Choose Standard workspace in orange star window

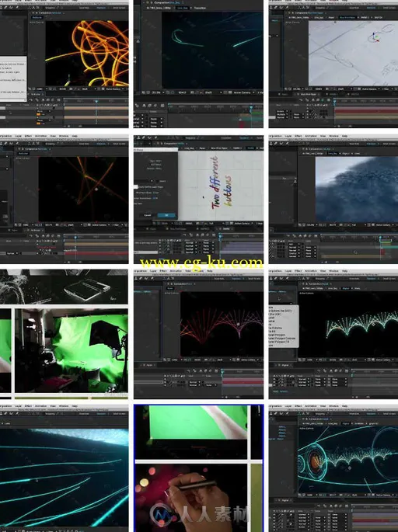[x=101, y=144]
